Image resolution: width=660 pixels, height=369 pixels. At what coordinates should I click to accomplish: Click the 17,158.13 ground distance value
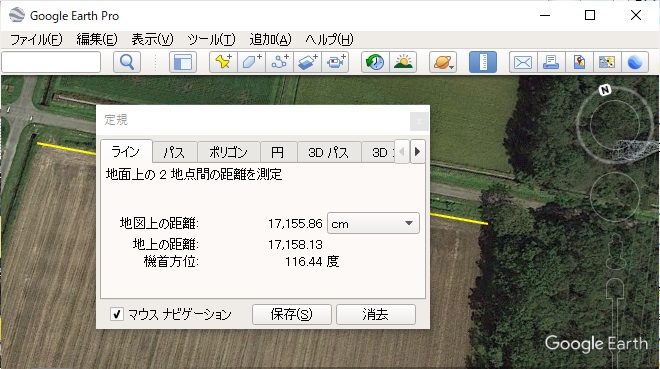point(295,244)
